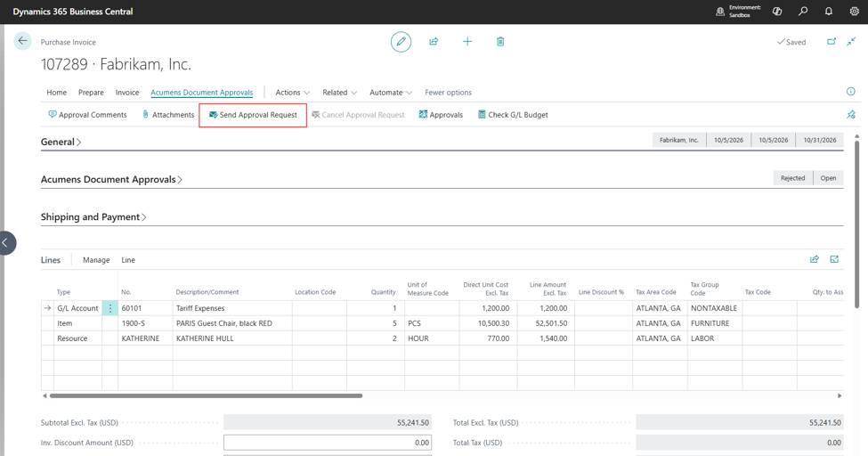Click 'Fabrikam, Inc.' General summary value
This screenshot has width=868, height=456.
click(679, 140)
